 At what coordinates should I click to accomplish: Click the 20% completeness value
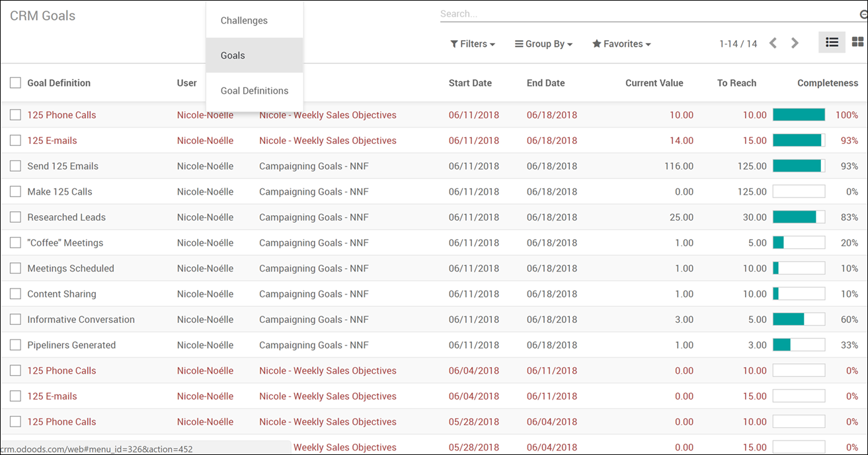click(x=849, y=242)
